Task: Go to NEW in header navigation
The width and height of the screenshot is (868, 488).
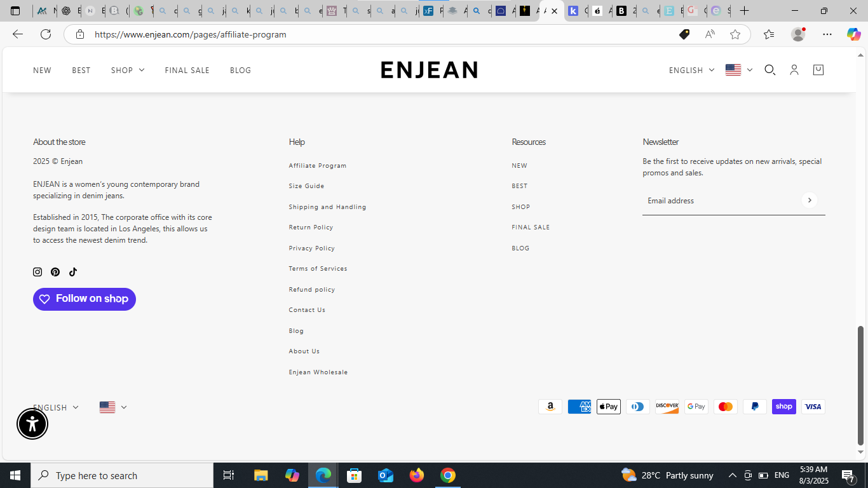Action: (x=42, y=70)
